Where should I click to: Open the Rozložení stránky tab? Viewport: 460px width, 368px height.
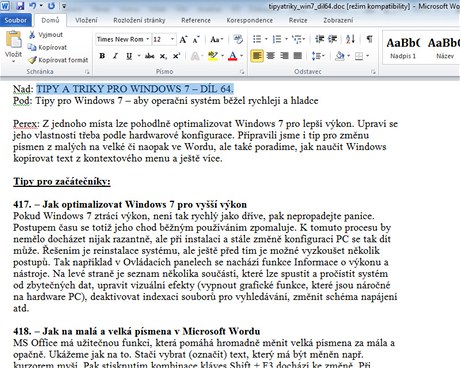coord(139,20)
